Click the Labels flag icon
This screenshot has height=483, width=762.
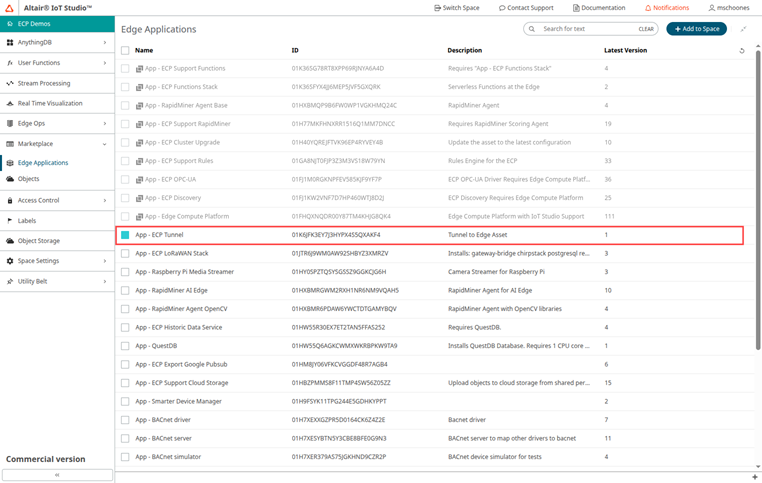(x=10, y=221)
